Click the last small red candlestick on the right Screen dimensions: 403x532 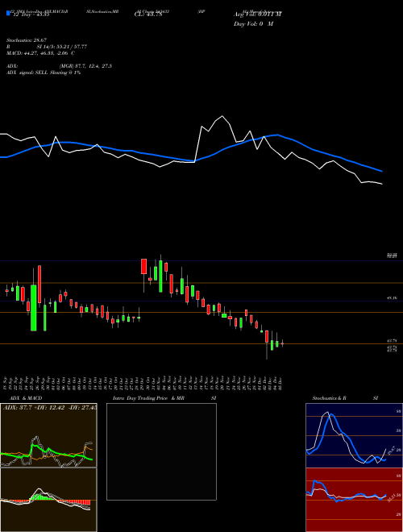(282, 343)
